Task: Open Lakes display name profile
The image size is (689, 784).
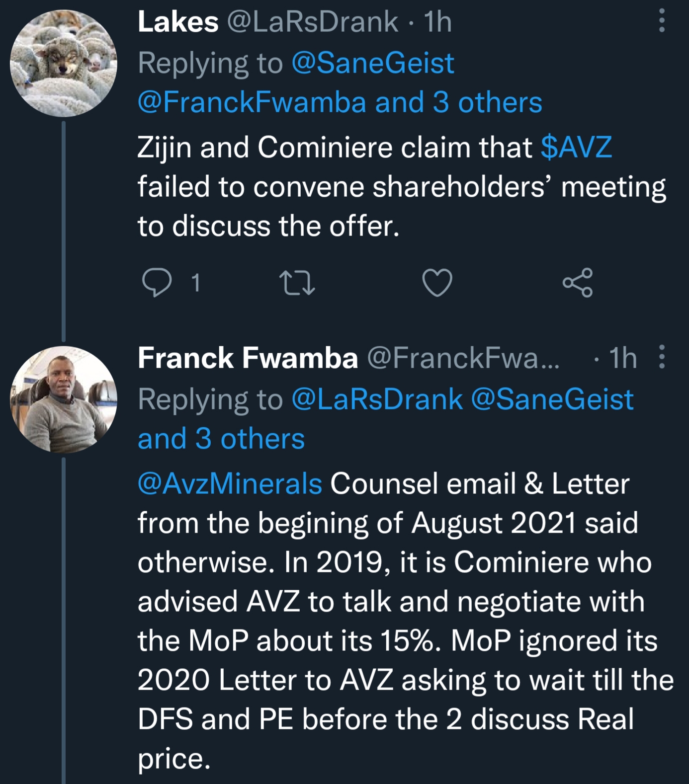Action: [x=178, y=22]
